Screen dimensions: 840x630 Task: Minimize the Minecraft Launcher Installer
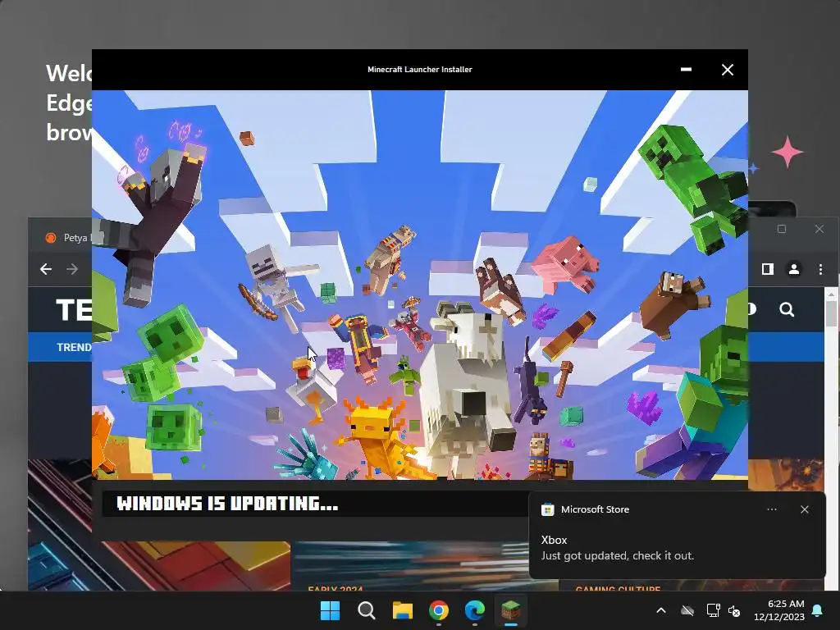tap(686, 70)
